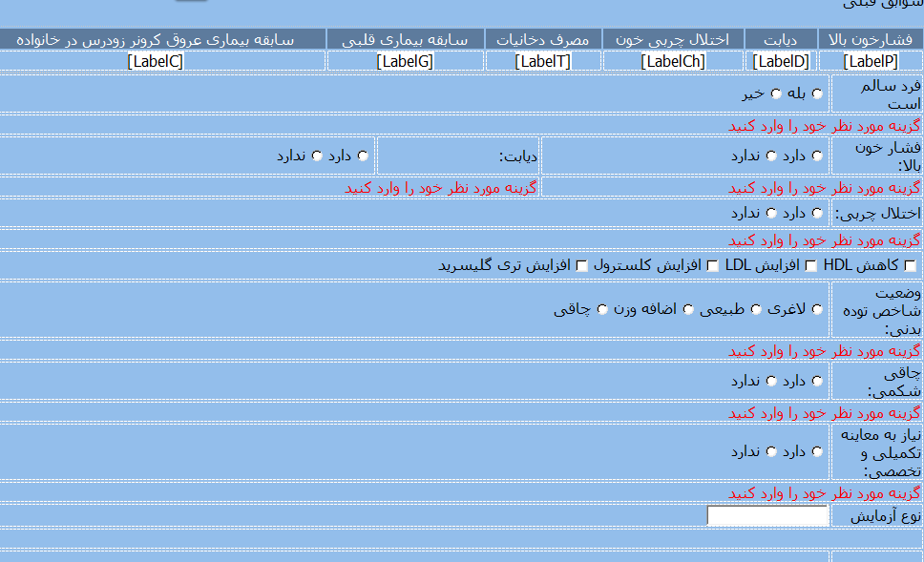Select اضافه وزن body mass index option

click(688, 309)
